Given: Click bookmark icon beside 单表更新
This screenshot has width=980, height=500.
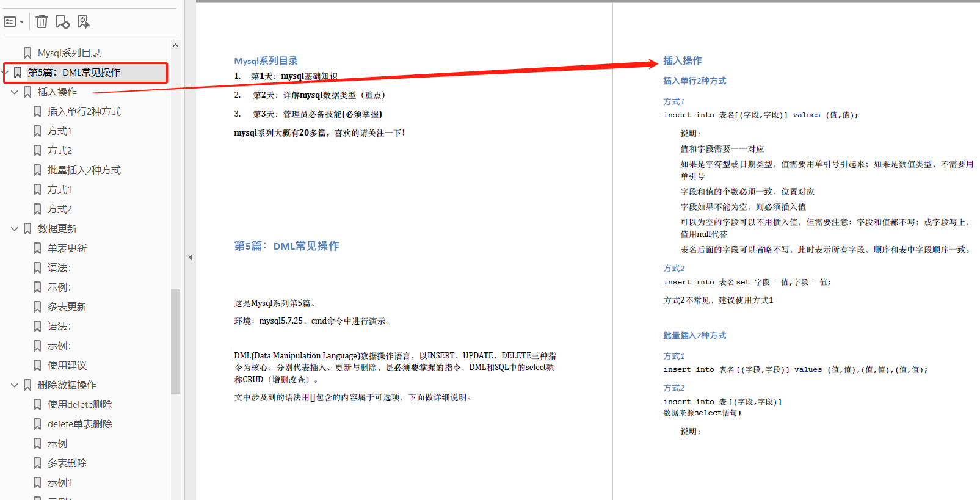Looking at the screenshot, I should click(x=37, y=248).
